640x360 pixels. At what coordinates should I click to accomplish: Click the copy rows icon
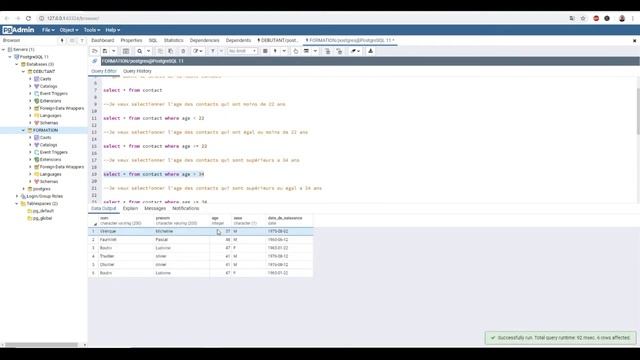160,51
